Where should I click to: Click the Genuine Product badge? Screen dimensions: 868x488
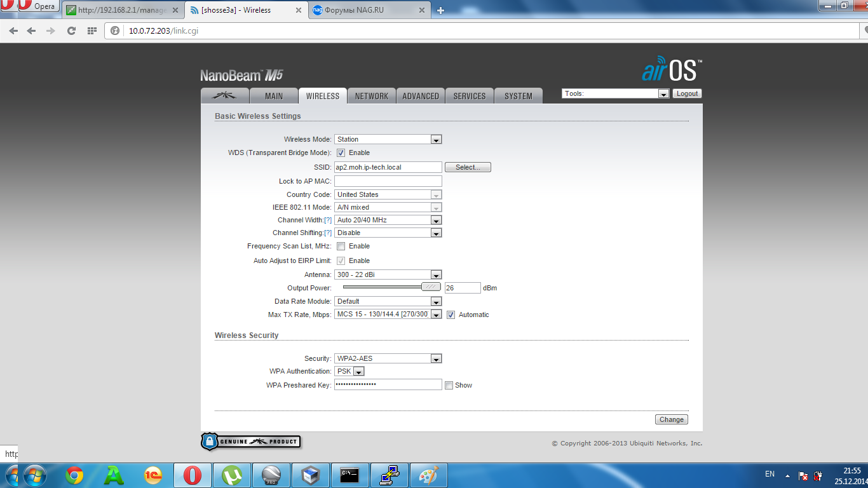coord(251,442)
